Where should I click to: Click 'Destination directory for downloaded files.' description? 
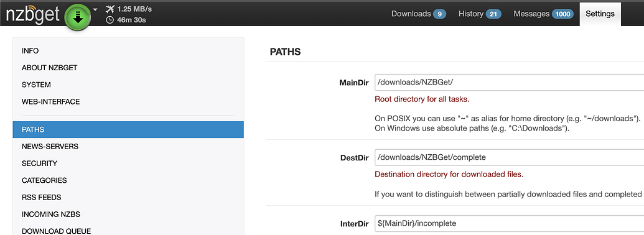449,174
